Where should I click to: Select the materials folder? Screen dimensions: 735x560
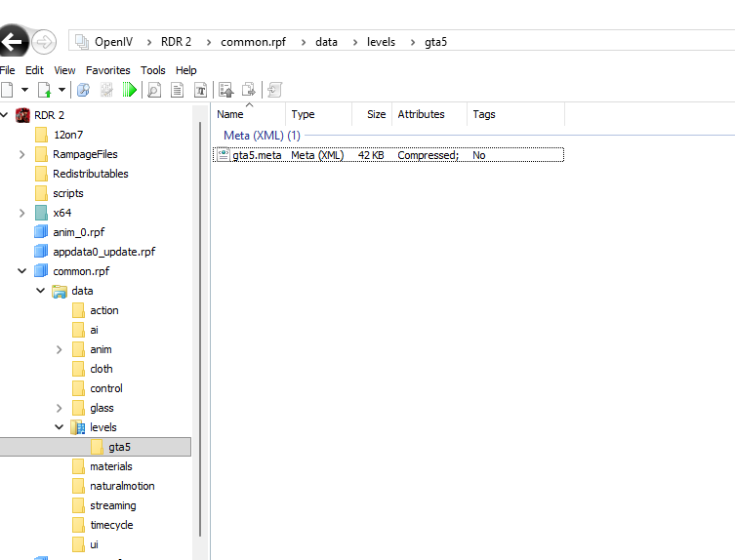click(x=111, y=466)
